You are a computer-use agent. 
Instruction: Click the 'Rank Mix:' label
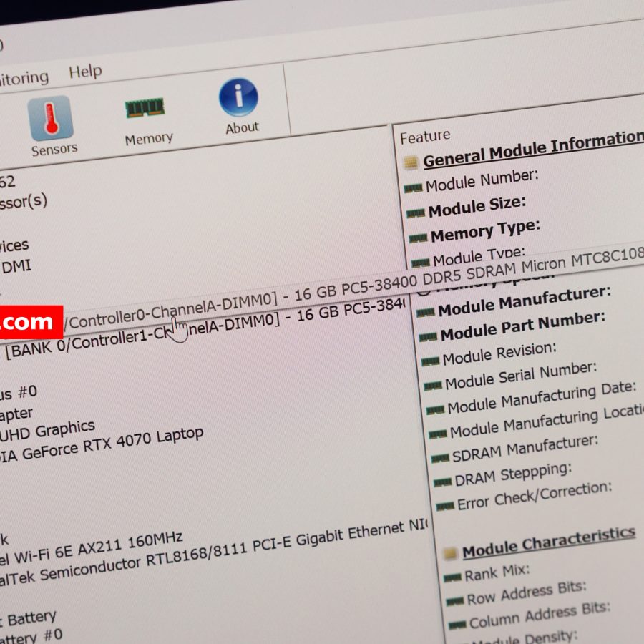[x=497, y=573]
